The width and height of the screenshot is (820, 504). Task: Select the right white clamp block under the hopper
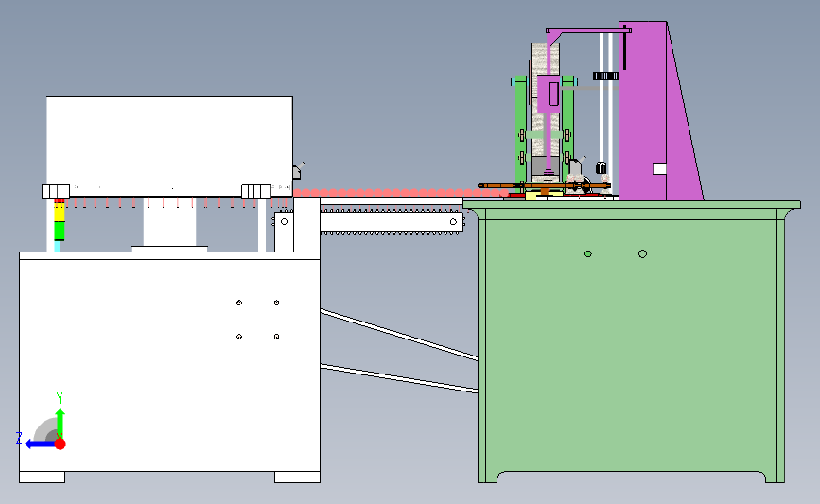tap(256, 191)
